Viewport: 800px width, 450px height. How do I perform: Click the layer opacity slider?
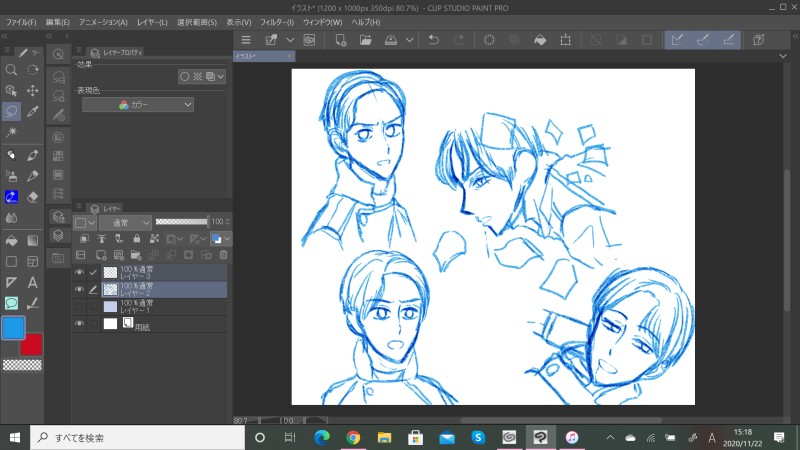(182, 222)
